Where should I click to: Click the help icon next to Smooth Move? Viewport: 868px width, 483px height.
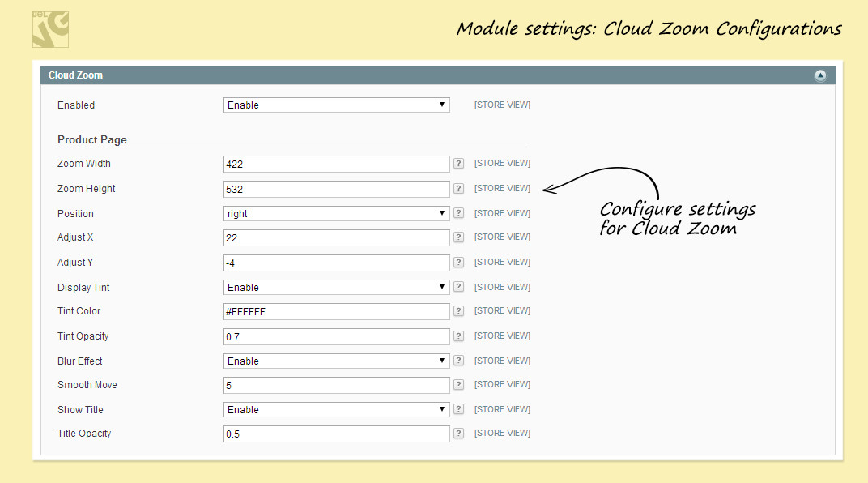[x=458, y=385]
